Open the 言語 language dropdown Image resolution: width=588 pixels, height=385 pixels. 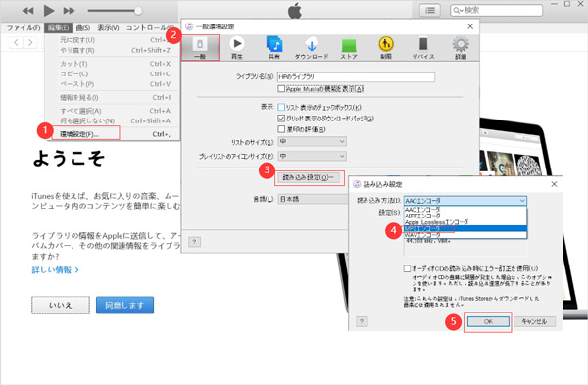click(313, 199)
